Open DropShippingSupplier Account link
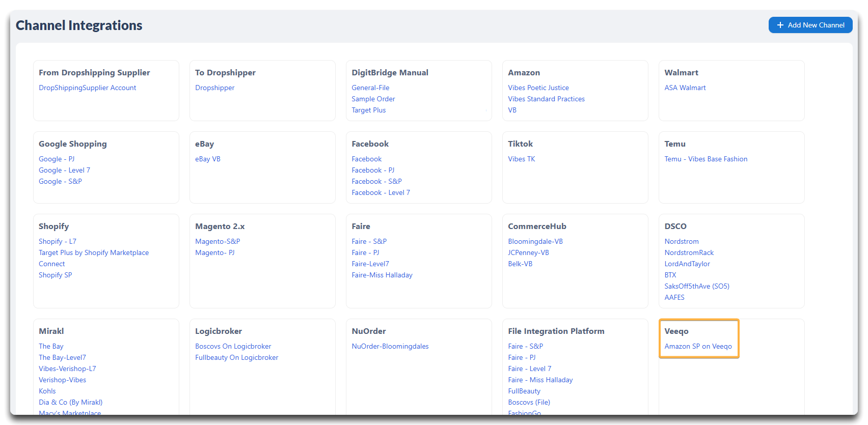The height and width of the screenshot is (425, 868). click(88, 88)
